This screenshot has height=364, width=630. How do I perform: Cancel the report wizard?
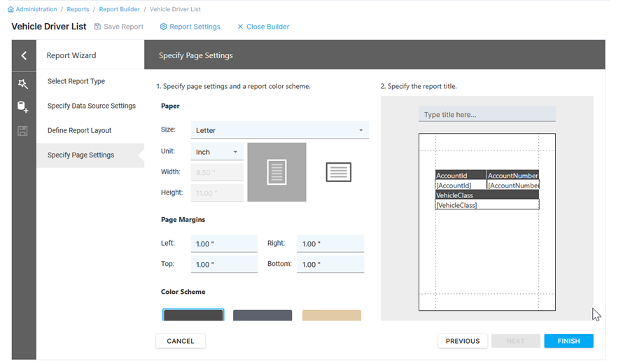point(181,341)
